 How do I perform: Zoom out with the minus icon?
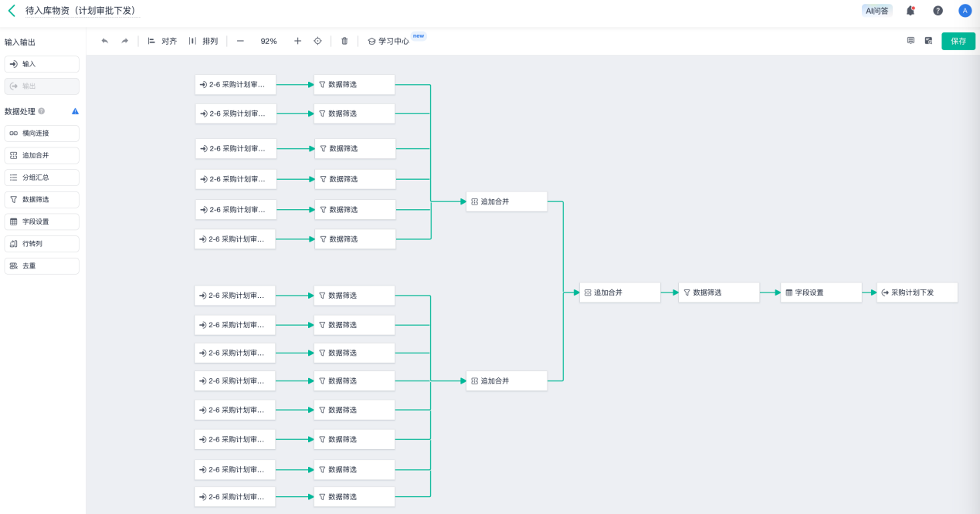pyautogui.click(x=240, y=41)
